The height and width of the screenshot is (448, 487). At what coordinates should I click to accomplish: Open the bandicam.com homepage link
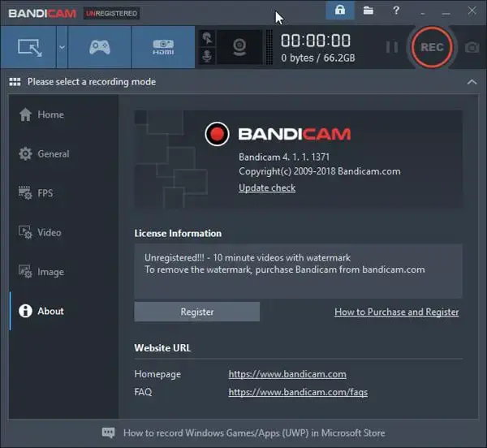(x=287, y=374)
